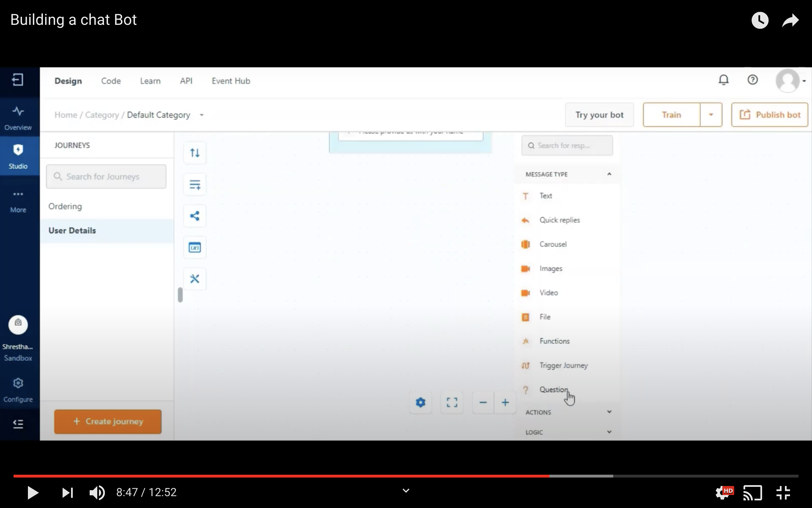Collapse the left sidebar menu
The image size is (812, 508).
(x=18, y=424)
